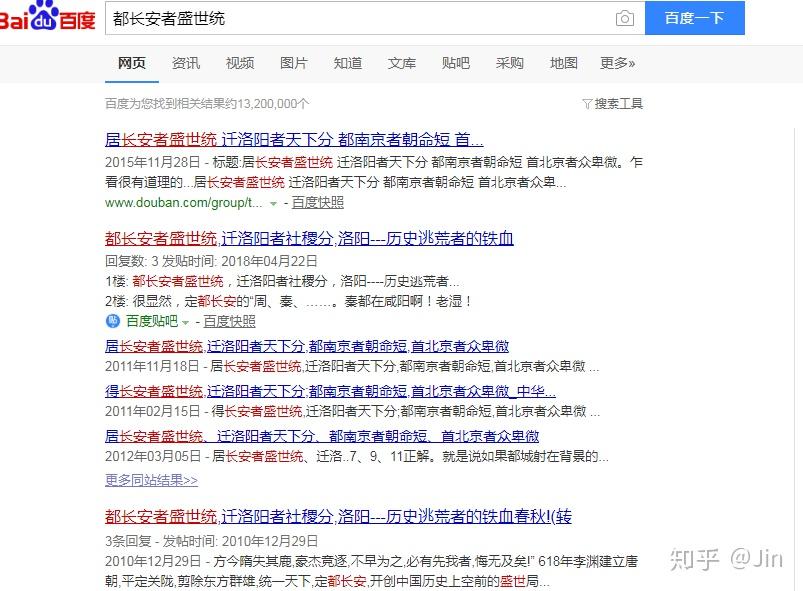The height and width of the screenshot is (591, 803).
Task: Open the 采购 tab
Action: (x=510, y=63)
